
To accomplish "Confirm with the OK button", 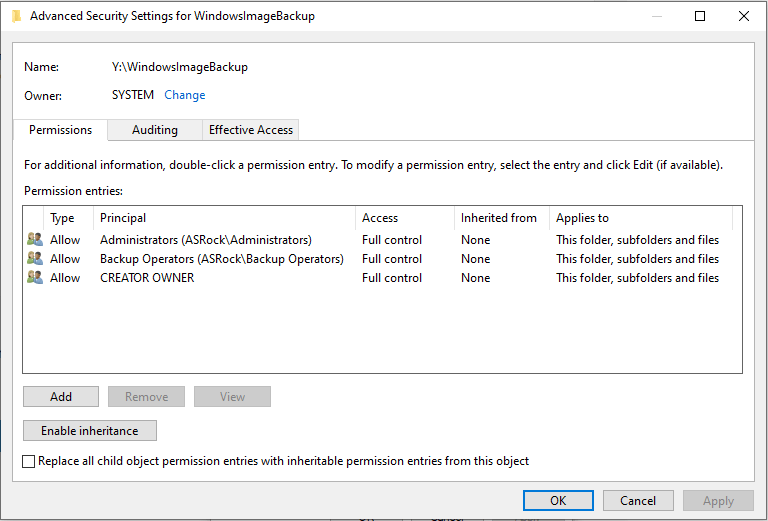I will [x=558, y=500].
